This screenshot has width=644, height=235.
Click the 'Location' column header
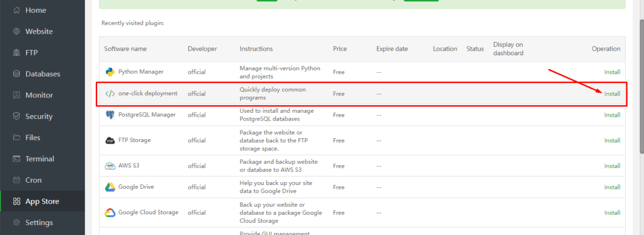click(445, 49)
